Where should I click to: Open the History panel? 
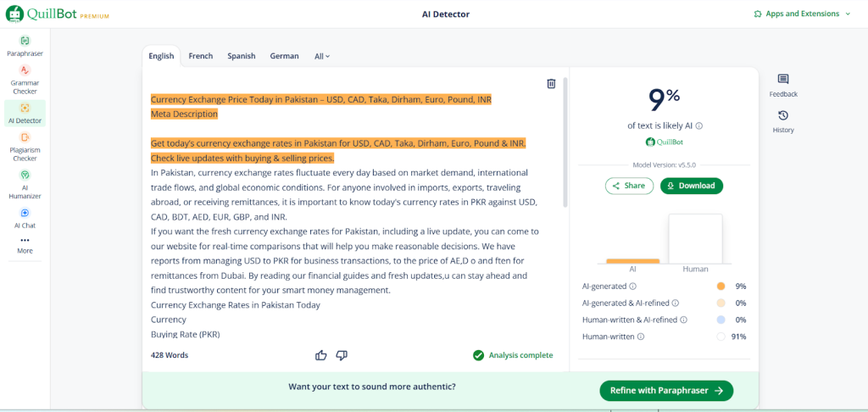coord(783,121)
